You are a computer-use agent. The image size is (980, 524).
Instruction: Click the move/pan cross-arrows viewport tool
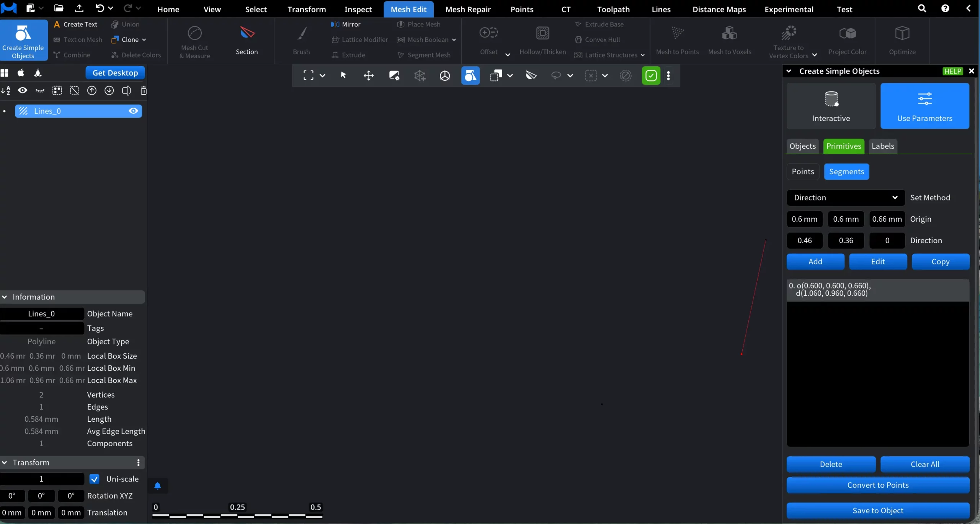point(368,75)
